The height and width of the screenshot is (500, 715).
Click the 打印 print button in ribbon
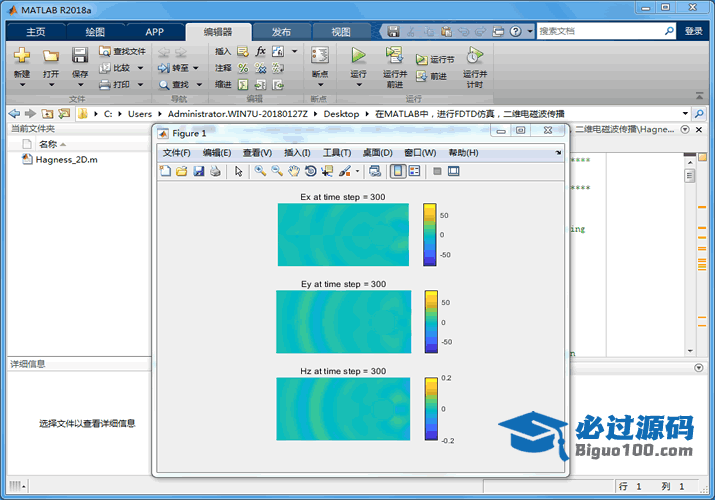click(x=115, y=84)
